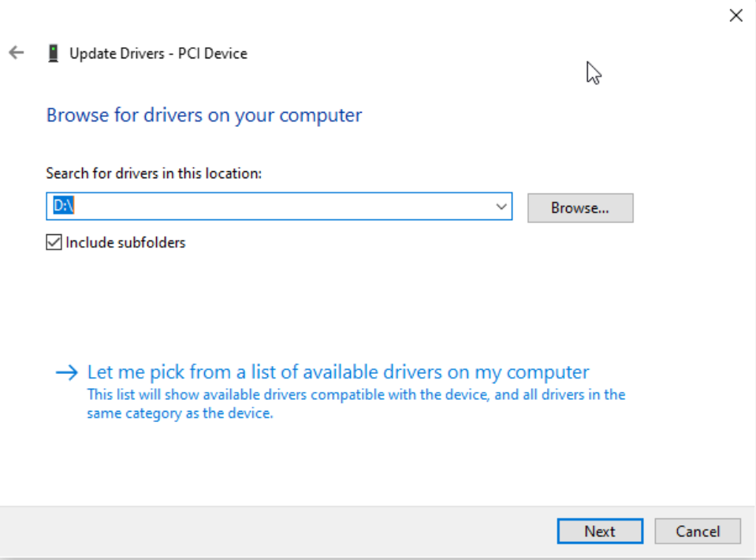
Task: Click 'same category as the device' text line
Action: (180, 413)
